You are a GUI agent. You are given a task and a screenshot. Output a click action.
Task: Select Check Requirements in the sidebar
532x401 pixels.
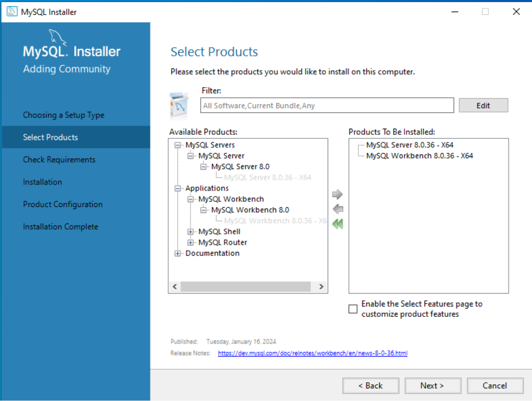pos(59,160)
